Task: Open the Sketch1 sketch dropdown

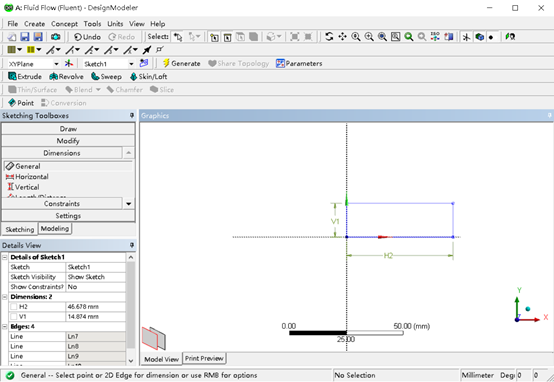Action: tap(131, 64)
